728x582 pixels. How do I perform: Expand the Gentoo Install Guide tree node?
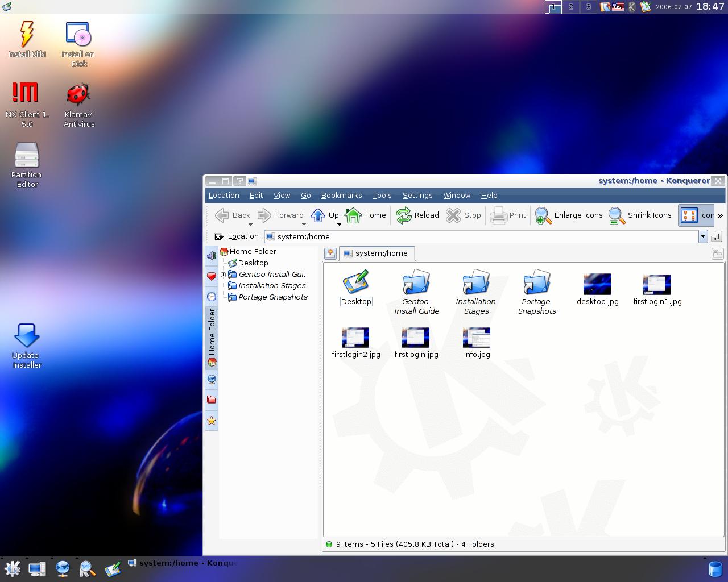pyautogui.click(x=223, y=275)
